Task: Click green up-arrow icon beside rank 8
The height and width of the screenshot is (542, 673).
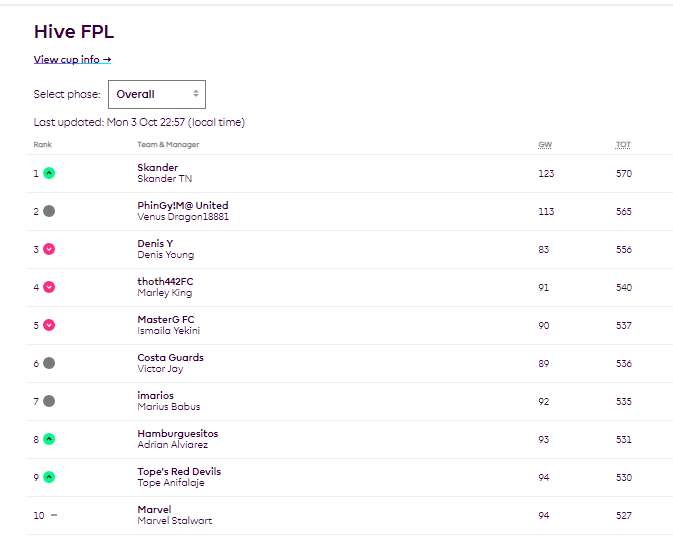Action: tap(49, 439)
